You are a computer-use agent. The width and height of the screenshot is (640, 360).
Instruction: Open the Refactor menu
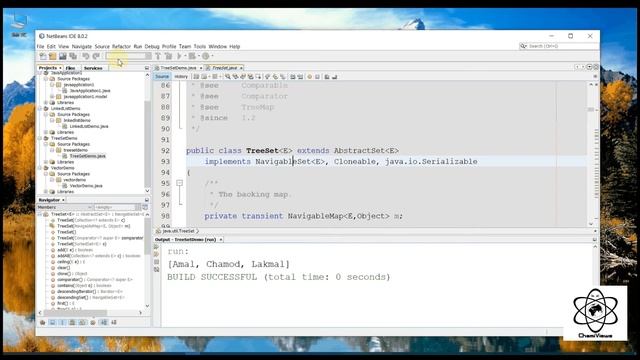pyautogui.click(x=121, y=47)
